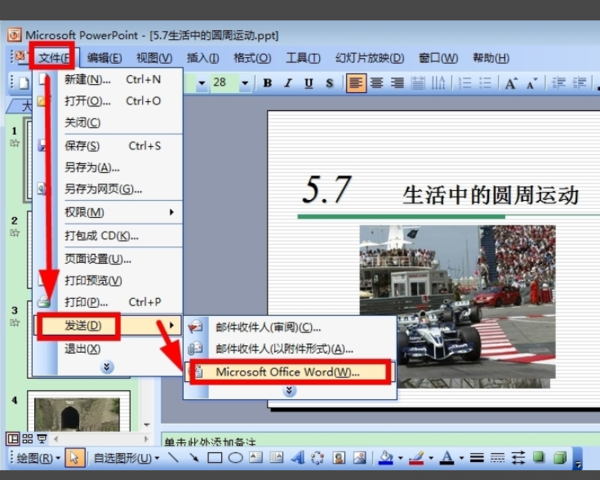Screen dimensions: 600x480
Task: Click the distributed alignment icon
Action: (418, 83)
